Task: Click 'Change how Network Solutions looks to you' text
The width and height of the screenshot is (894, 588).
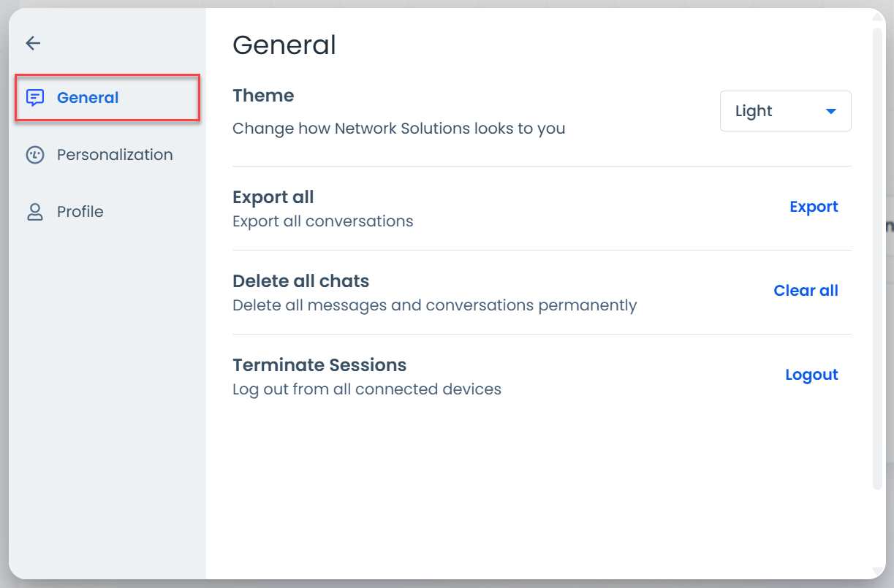Action: pyautogui.click(x=398, y=129)
